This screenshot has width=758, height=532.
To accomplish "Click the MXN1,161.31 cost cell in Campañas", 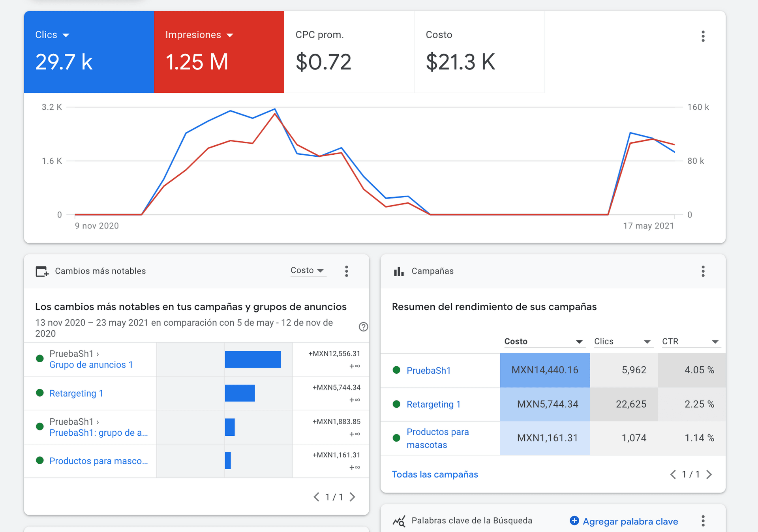I will click(545, 438).
